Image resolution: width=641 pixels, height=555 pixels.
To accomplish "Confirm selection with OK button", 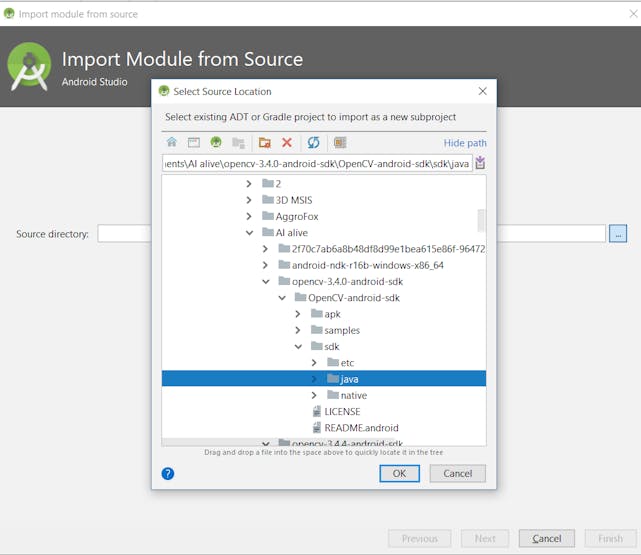I will pyautogui.click(x=399, y=473).
